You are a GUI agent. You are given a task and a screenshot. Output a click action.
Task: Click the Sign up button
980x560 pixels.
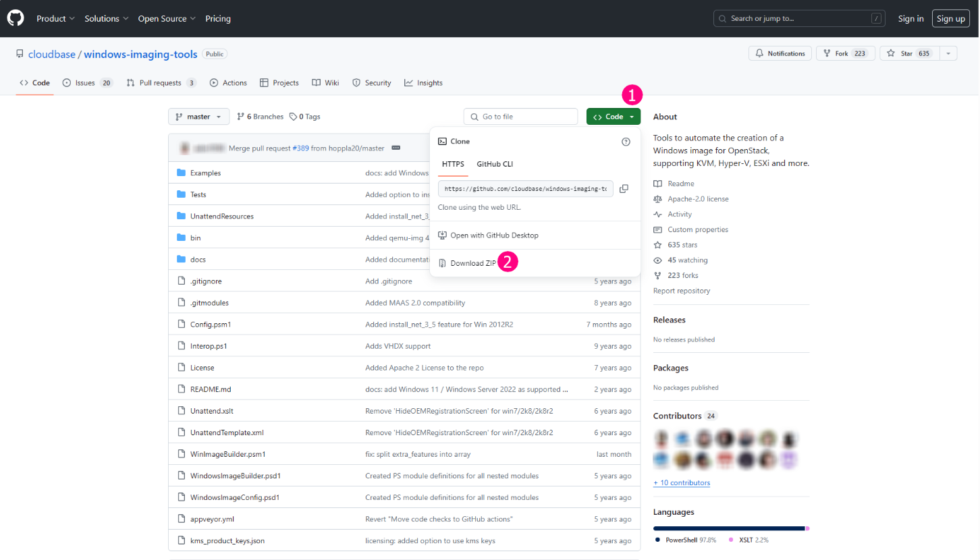(951, 18)
